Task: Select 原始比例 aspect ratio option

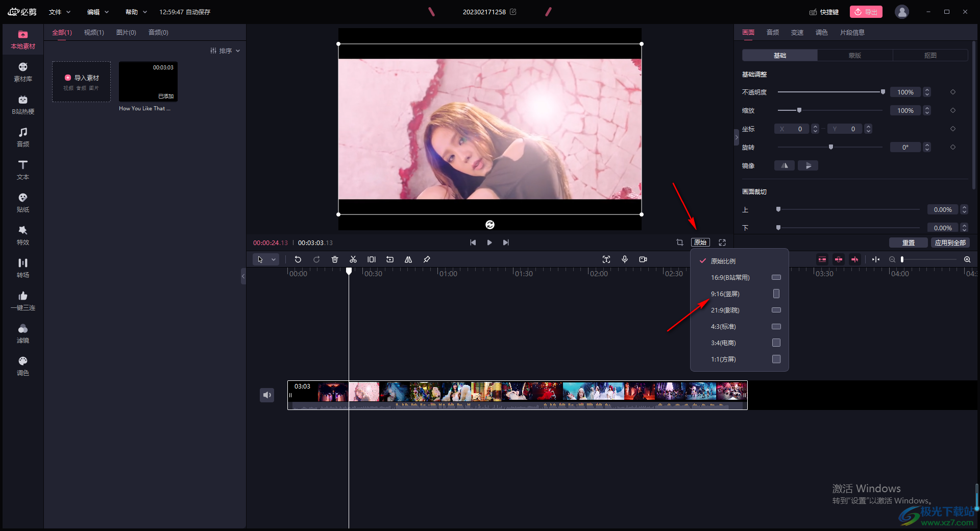Action: tap(740, 261)
